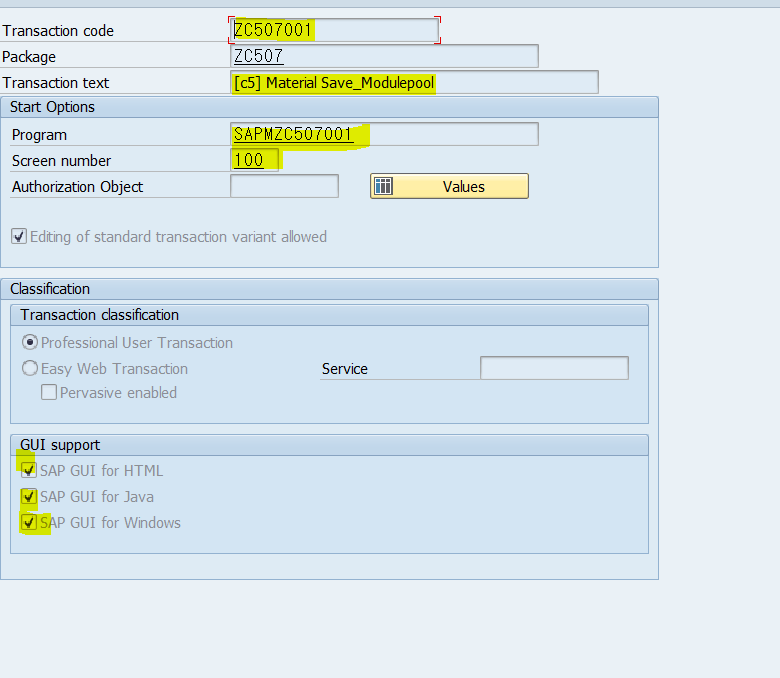Click the Program field SAPMZC507001
Viewport: 780px width, 678px height.
point(384,134)
